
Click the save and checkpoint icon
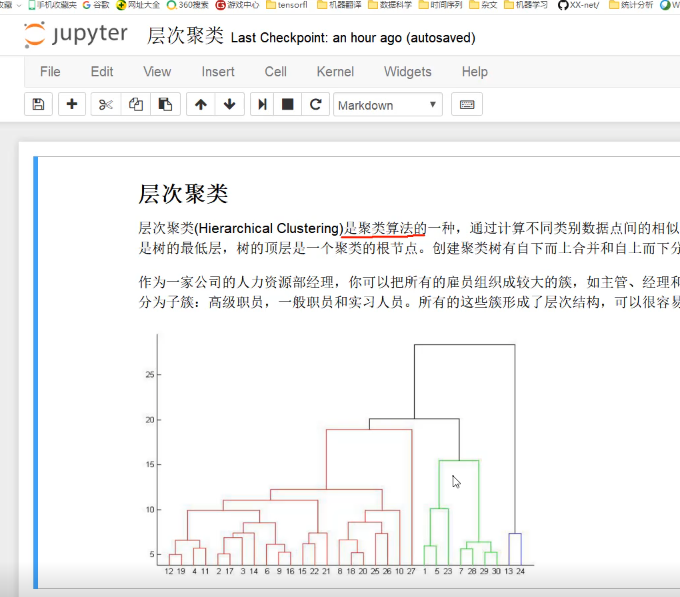38,105
